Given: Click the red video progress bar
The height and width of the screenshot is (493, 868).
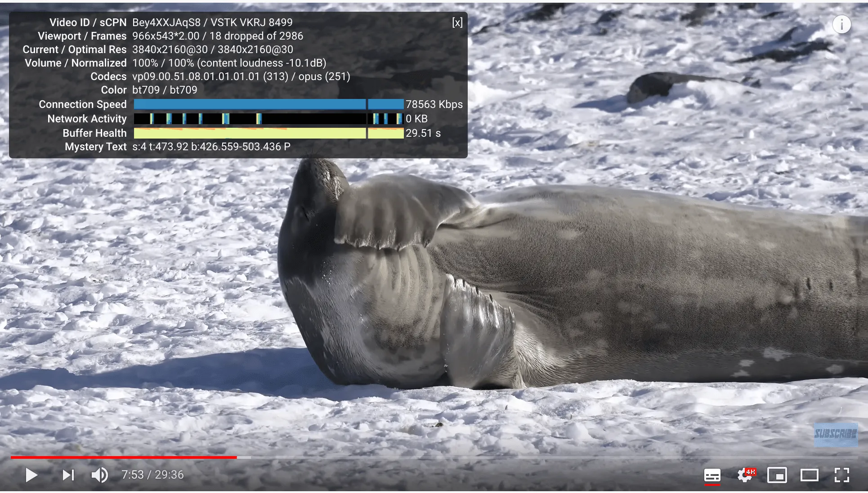Looking at the screenshot, I should coord(124,457).
